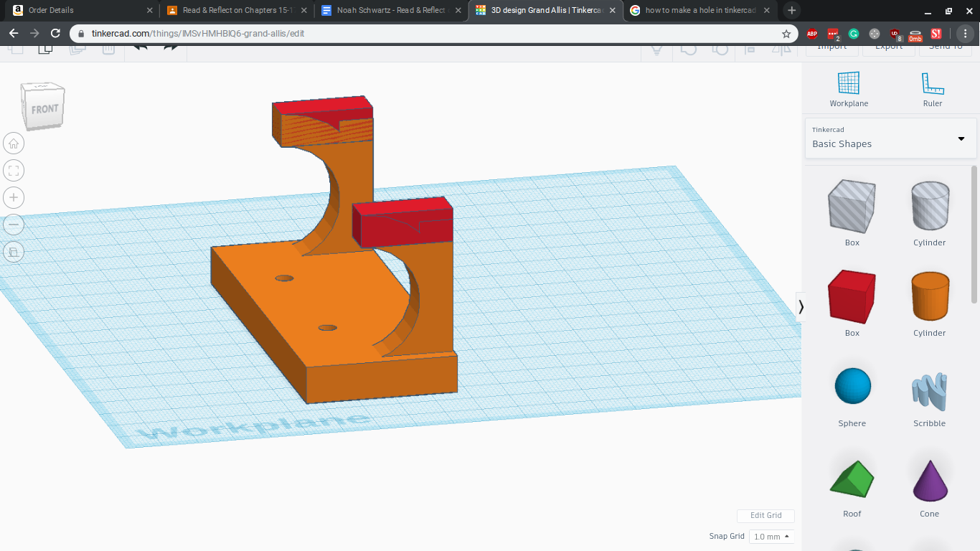
Task: Choose the Scribble shape tool
Action: pyautogui.click(x=929, y=386)
